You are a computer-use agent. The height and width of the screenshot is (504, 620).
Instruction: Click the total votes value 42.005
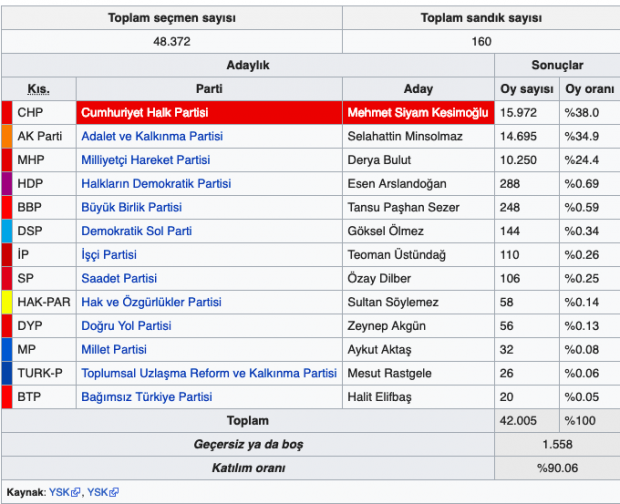pyautogui.click(x=518, y=421)
